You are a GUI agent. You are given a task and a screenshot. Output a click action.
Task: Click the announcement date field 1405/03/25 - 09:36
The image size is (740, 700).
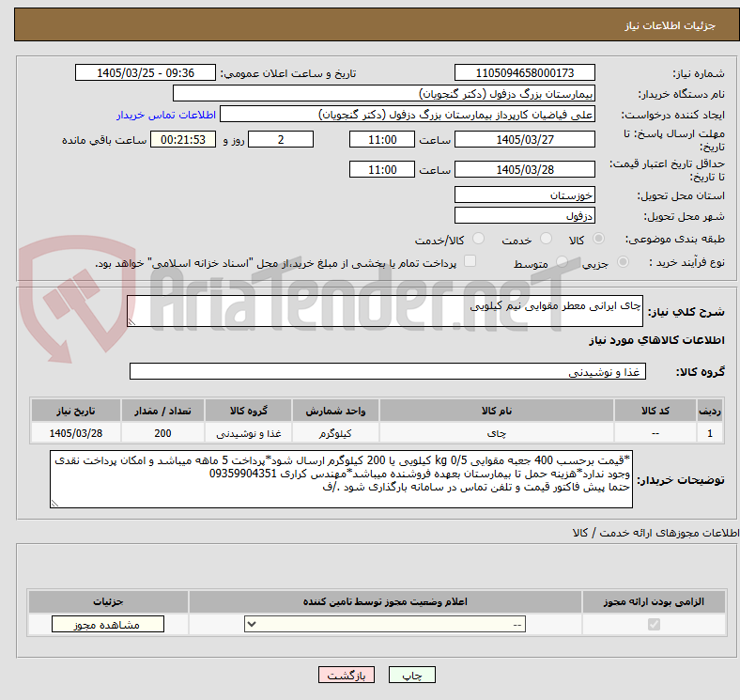[146, 72]
